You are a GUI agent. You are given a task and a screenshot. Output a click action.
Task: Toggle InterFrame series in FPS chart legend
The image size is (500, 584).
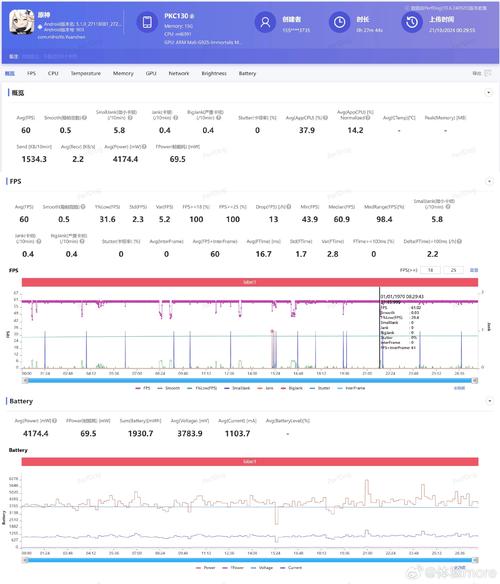[x=351, y=388]
